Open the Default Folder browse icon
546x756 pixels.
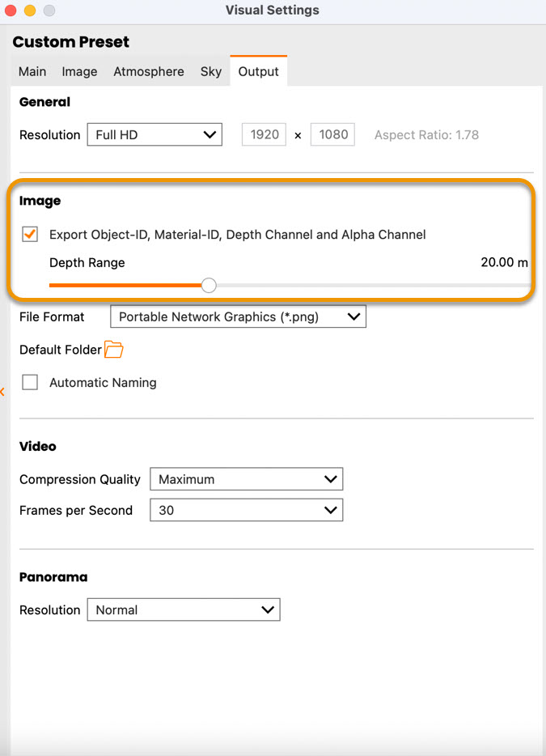point(113,350)
